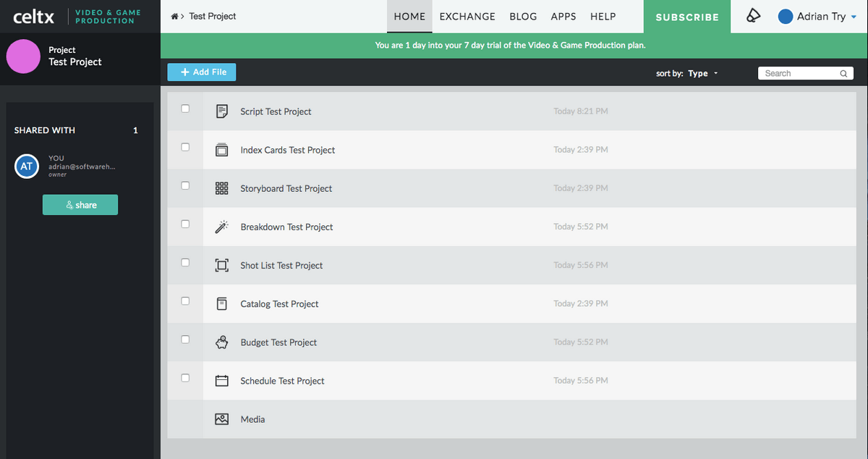Tick the Catalog Test Project checkbox

coord(185,300)
